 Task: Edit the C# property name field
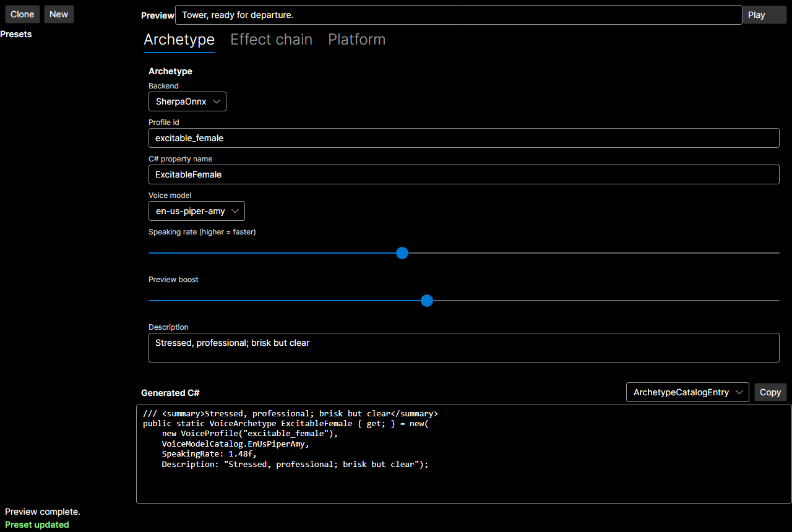click(464, 174)
